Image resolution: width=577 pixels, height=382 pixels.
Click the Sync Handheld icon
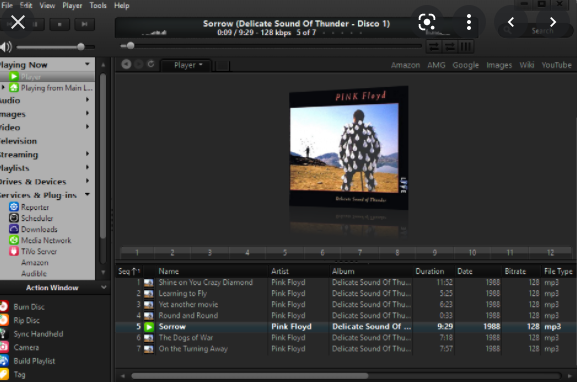3,334
